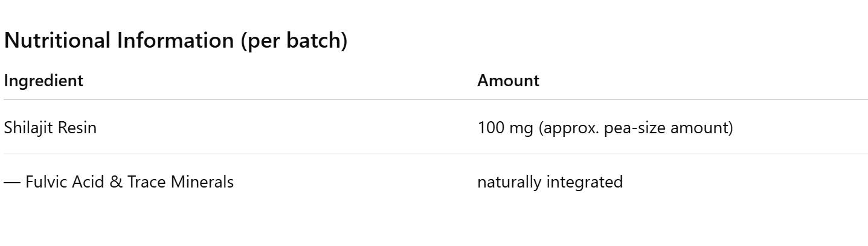Click the (per batch) text in heading
The width and height of the screenshot is (868, 246).
(x=298, y=41)
